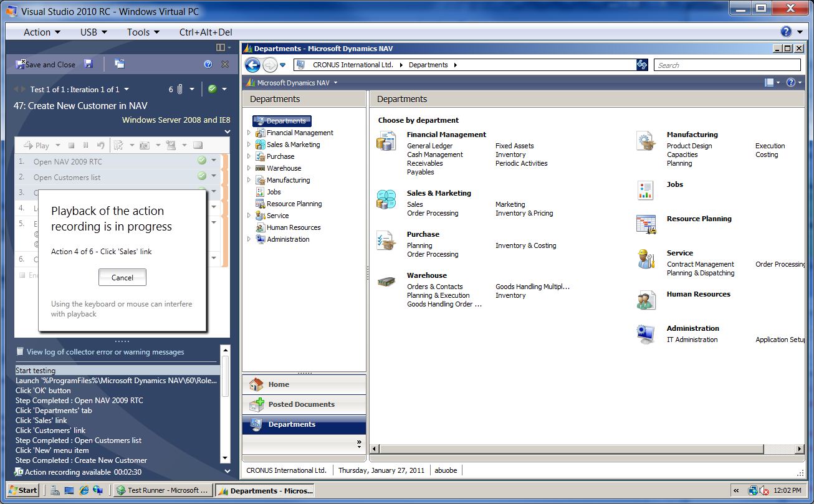Click the Jobs chart icon
Screen dimensions: 814x504
(646, 191)
